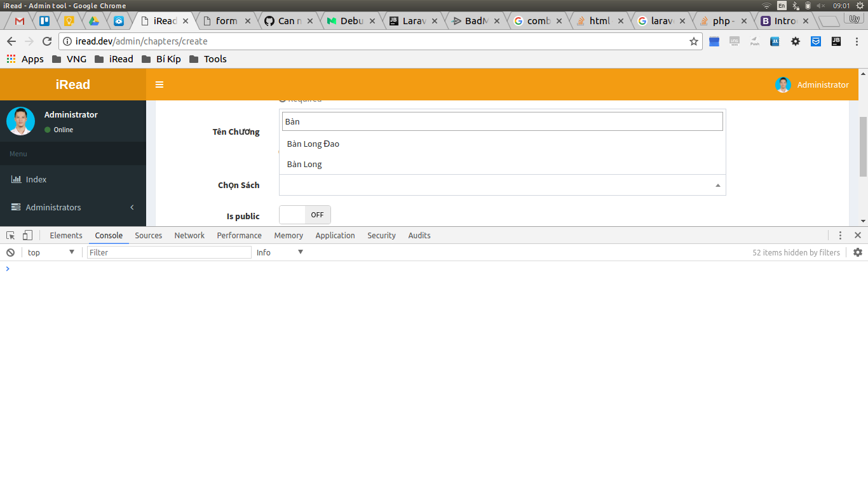
Task: Open Chrome's settings gear extension icon
Action: [796, 41]
